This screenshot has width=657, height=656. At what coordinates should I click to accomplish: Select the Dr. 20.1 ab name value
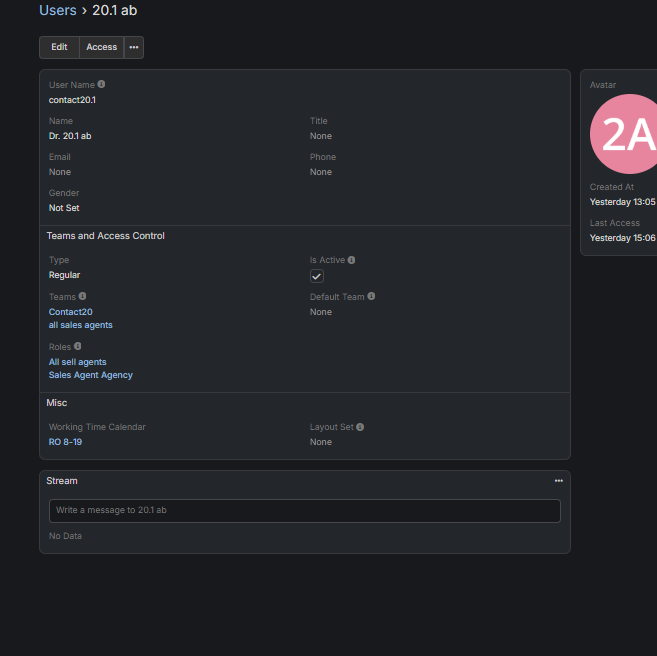pyautogui.click(x=70, y=136)
